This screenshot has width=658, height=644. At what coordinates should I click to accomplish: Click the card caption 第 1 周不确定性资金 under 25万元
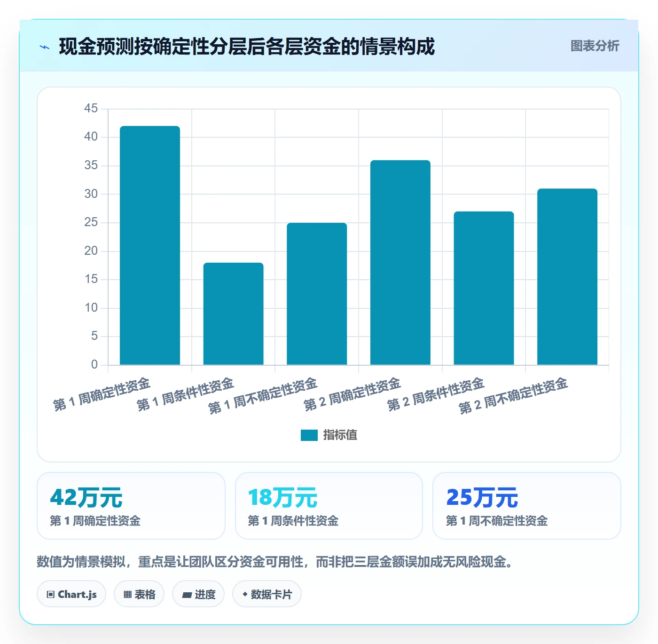tap(497, 521)
